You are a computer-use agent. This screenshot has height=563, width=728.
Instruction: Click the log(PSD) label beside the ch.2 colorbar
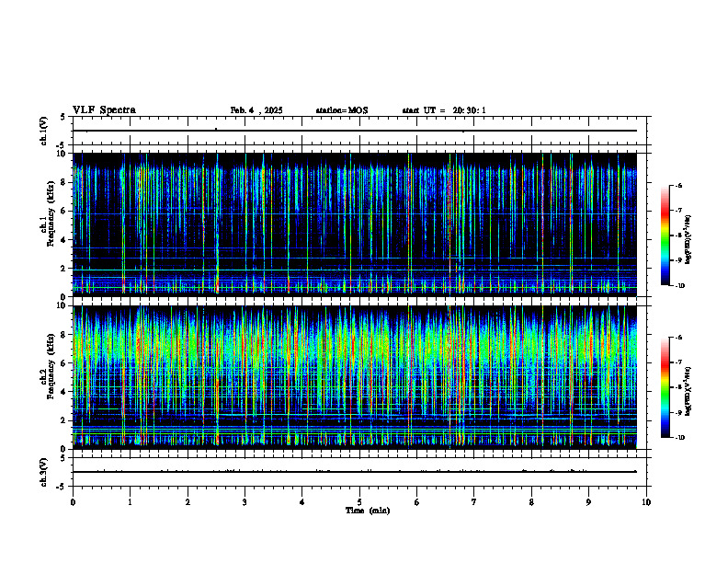(688, 391)
